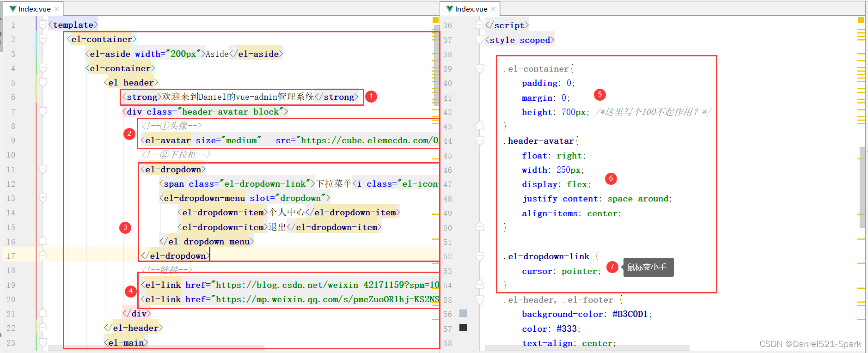Click the float: right declaration
This screenshot has width=868, height=353.
click(554, 156)
